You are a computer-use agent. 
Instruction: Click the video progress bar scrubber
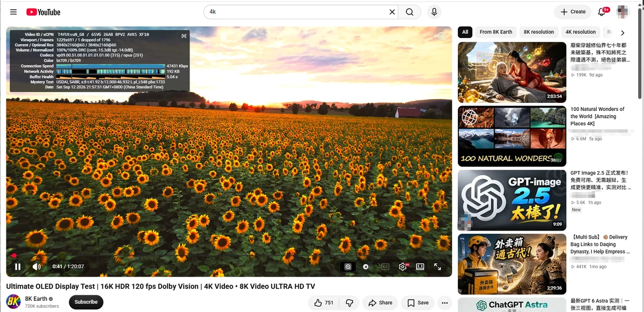[x=14, y=255]
